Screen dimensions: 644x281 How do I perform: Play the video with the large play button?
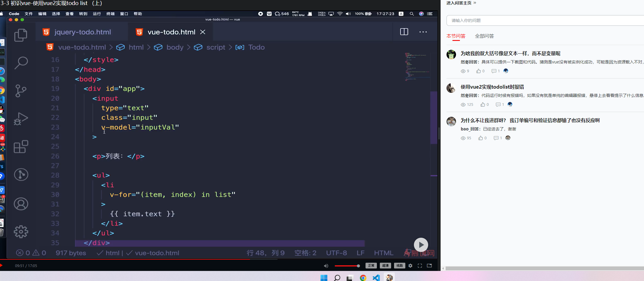(421, 245)
